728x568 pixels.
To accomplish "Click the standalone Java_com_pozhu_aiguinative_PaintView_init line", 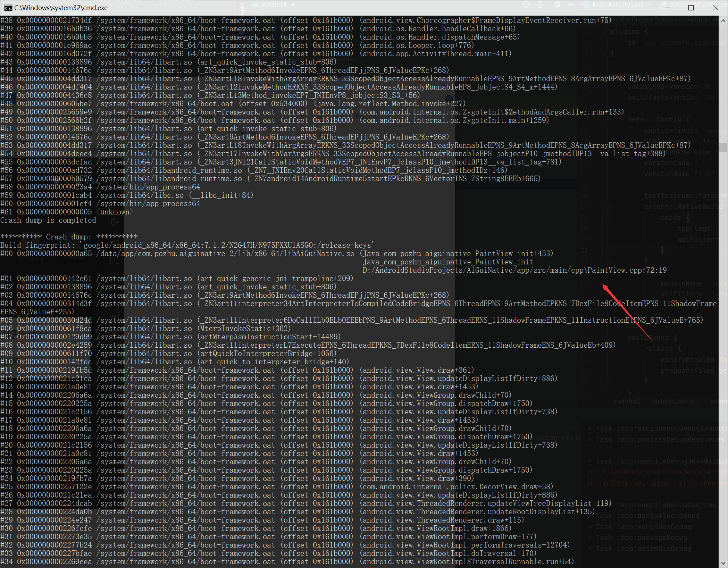I will [x=448, y=262].
